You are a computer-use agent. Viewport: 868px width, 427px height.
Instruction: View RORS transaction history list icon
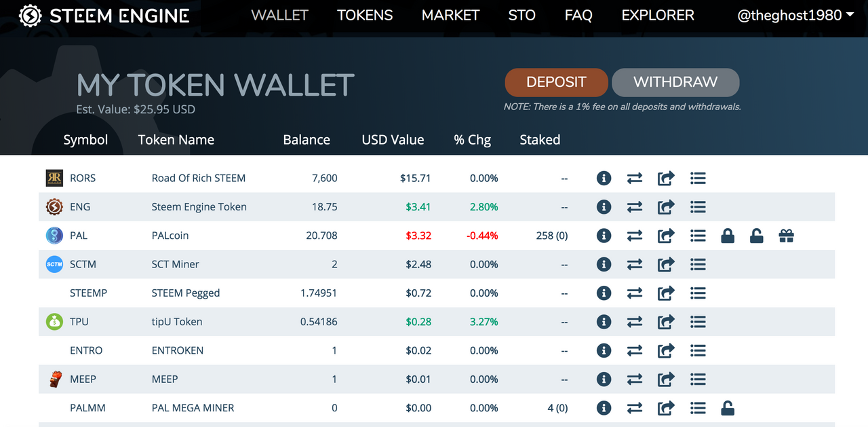click(x=698, y=178)
